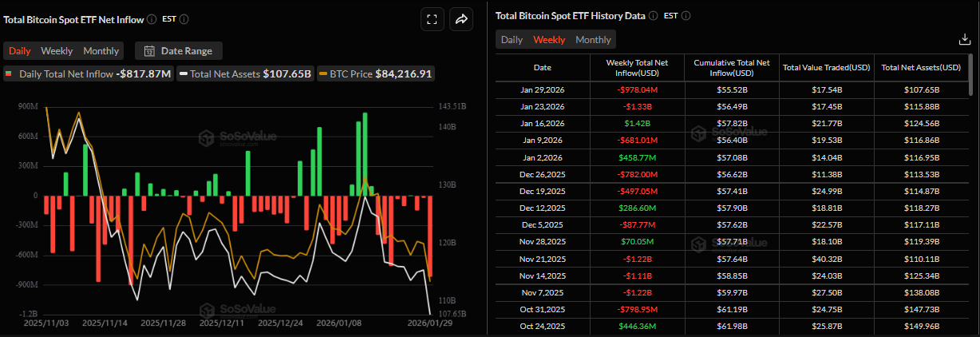
Task: Toggle BTC Price legend series
Action: point(376,73)
